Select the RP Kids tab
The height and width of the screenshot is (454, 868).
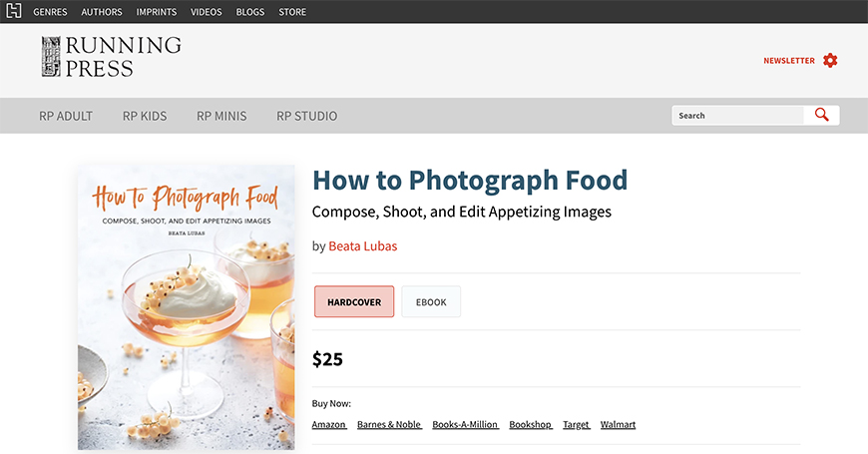click(145, 116)
